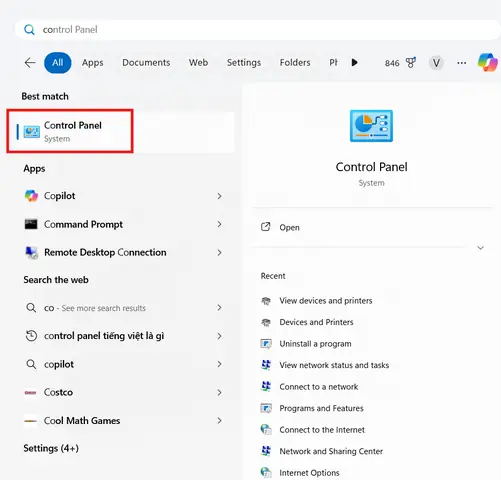Image resolution: width=501 pixels, height=480 pixels.
Task: Open the V account avatar
Action: point(436,63)
